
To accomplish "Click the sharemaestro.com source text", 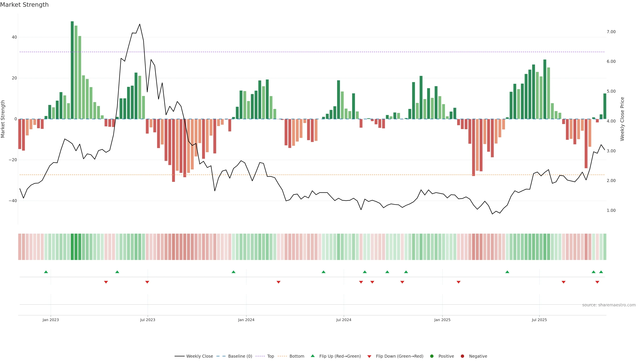I will tap(609, 305).
